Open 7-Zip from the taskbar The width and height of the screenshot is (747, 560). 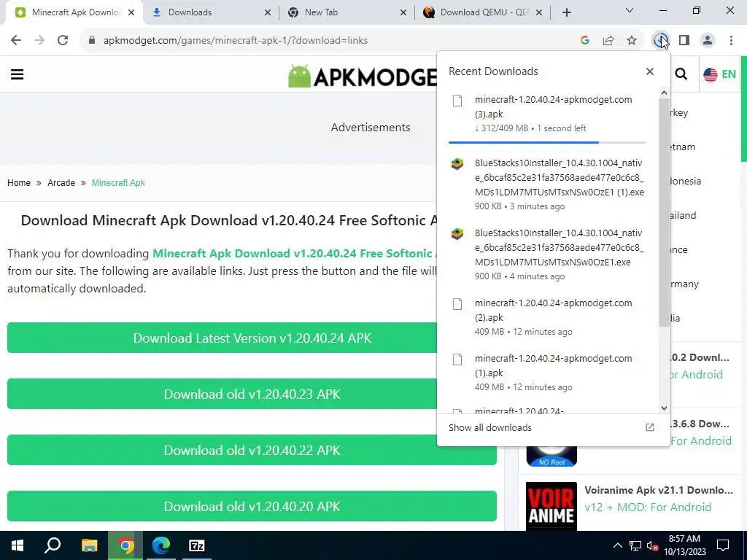click(x=197, y=545)
